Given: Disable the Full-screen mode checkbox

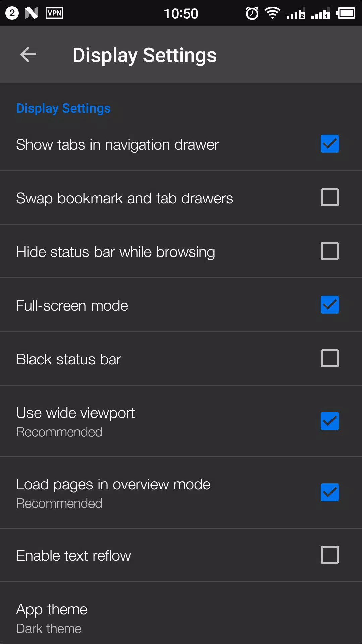Looking at the screenshot, I should click(x=330, y=305).
